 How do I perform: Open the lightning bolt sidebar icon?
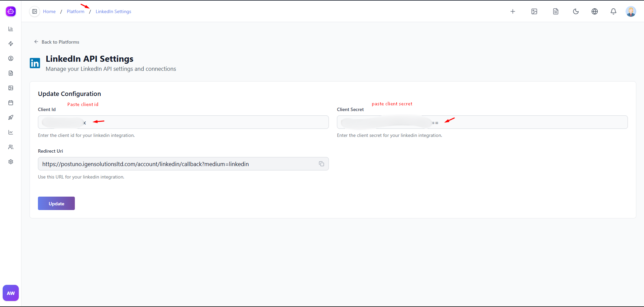point(11,44)
